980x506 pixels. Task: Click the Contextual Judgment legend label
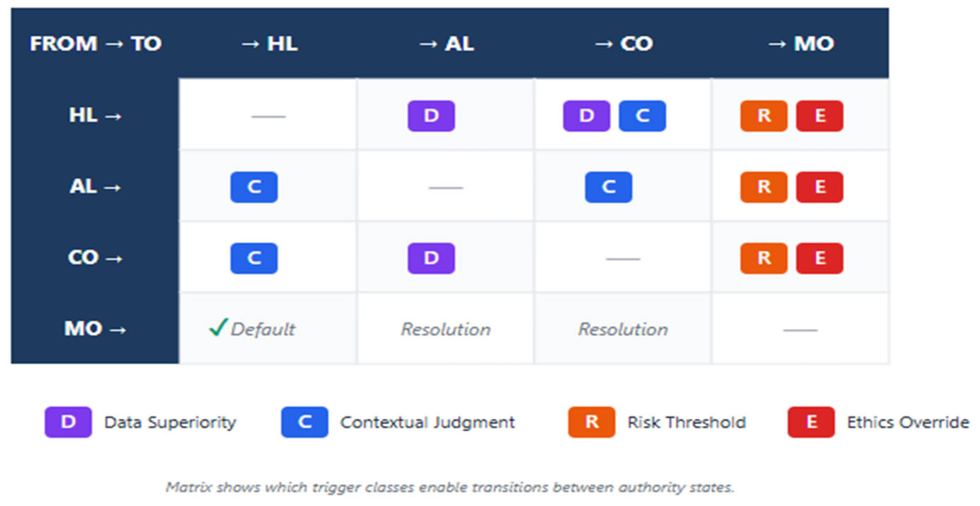[427, 422]
